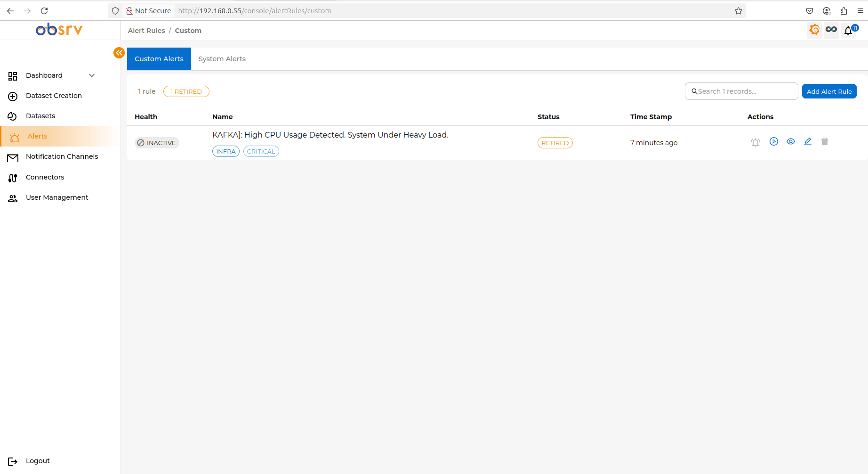Reload the page with refresh icon
Viewport: 868px width, 474px height.
[x=44, y=11]
